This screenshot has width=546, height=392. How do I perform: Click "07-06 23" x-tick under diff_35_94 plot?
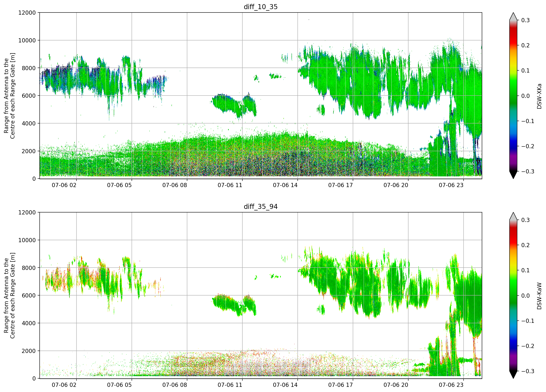pos(451,385)
